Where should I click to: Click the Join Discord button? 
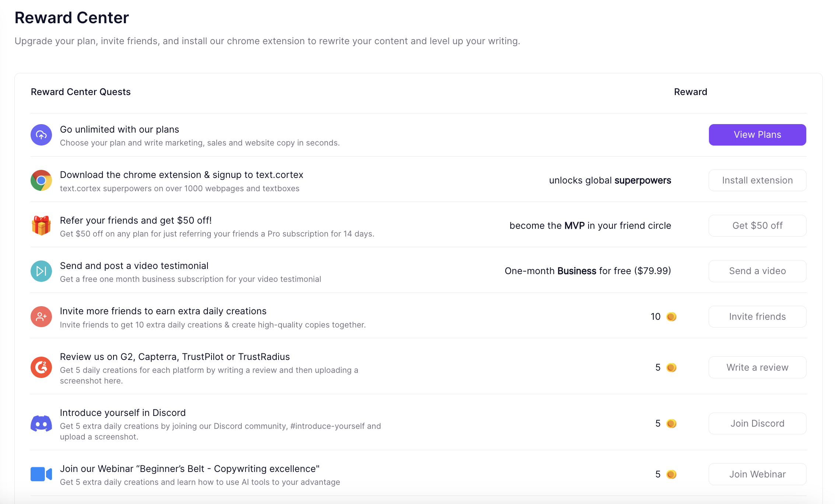pyautogui.click(x=757, y=423)
